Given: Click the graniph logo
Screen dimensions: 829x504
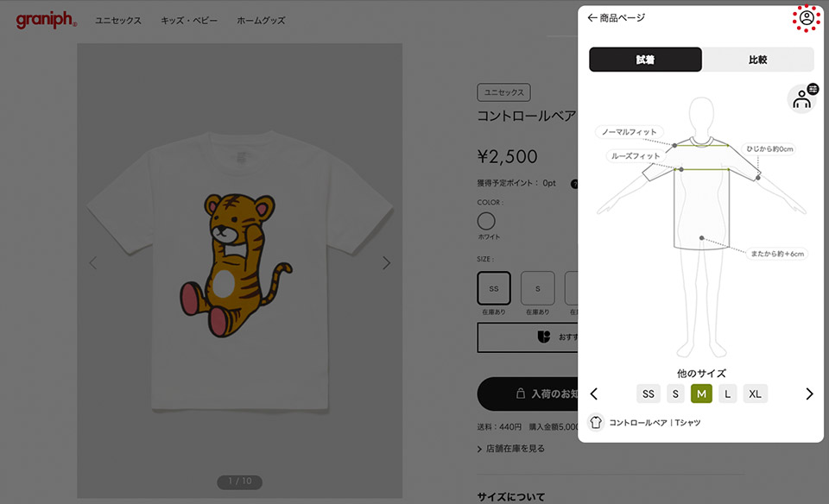Looking at the screenshot, I should pyautogui.click(x=47, y=20).
